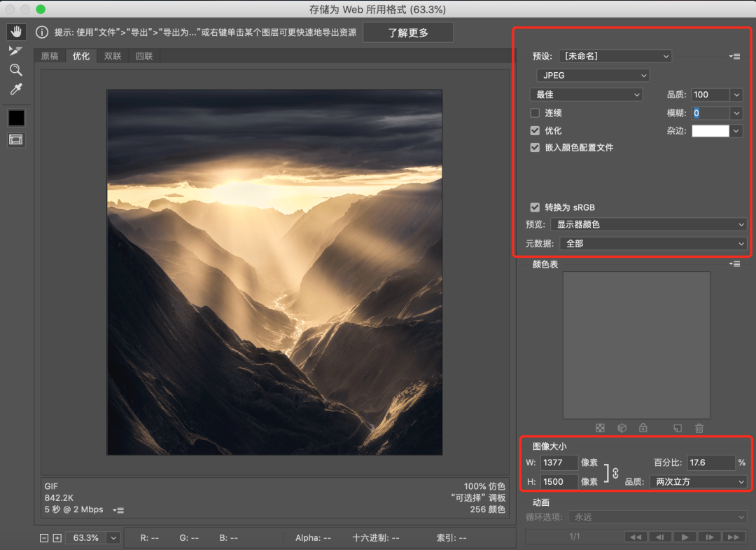Click the 模糊 value input field
756x550 pixels.
[x=710, y=114]
